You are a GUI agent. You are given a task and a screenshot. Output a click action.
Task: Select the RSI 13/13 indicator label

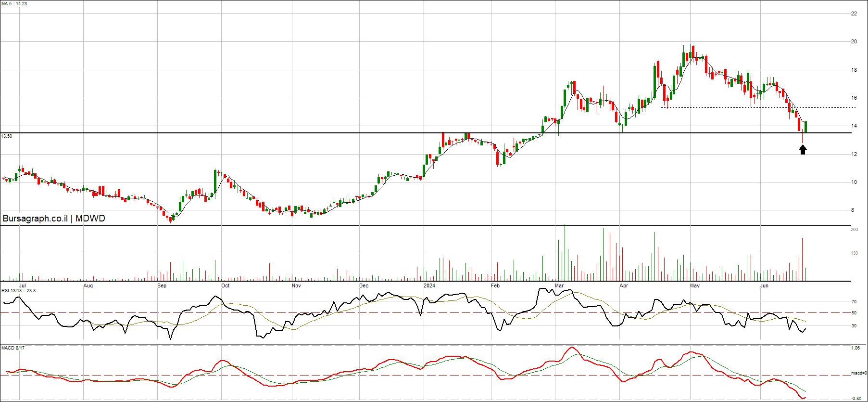(18, 291)
